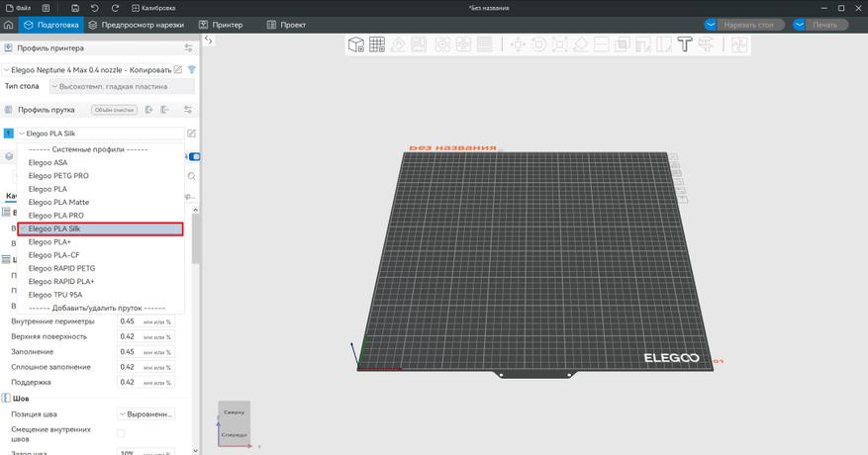Click the Add model cube icon
This screenshot has width=868, height=455.
pos(355,45)
